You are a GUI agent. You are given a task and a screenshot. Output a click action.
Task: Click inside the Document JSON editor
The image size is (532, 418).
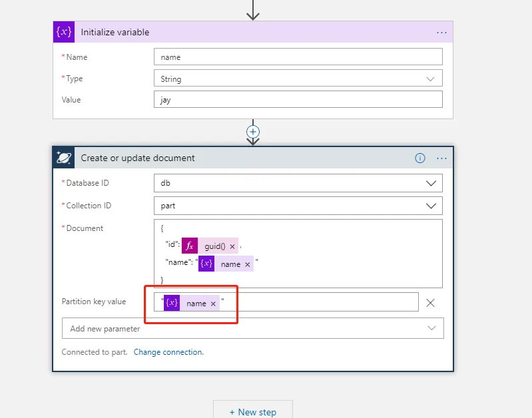click(298, 254)
